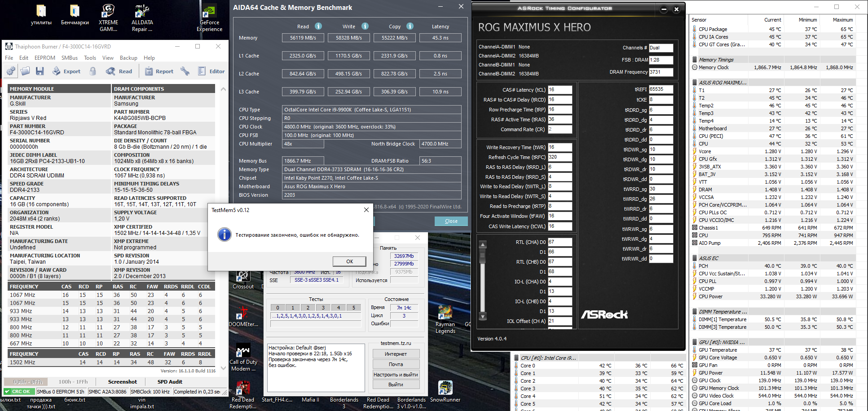Click the scroll up arrow in Thaiphoon Burner panel
This screenshot has height=411, width=868.
coord(223,89)
